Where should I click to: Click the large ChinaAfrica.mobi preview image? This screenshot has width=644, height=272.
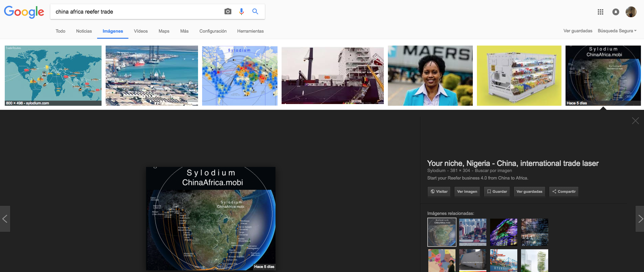click(211, 218)
